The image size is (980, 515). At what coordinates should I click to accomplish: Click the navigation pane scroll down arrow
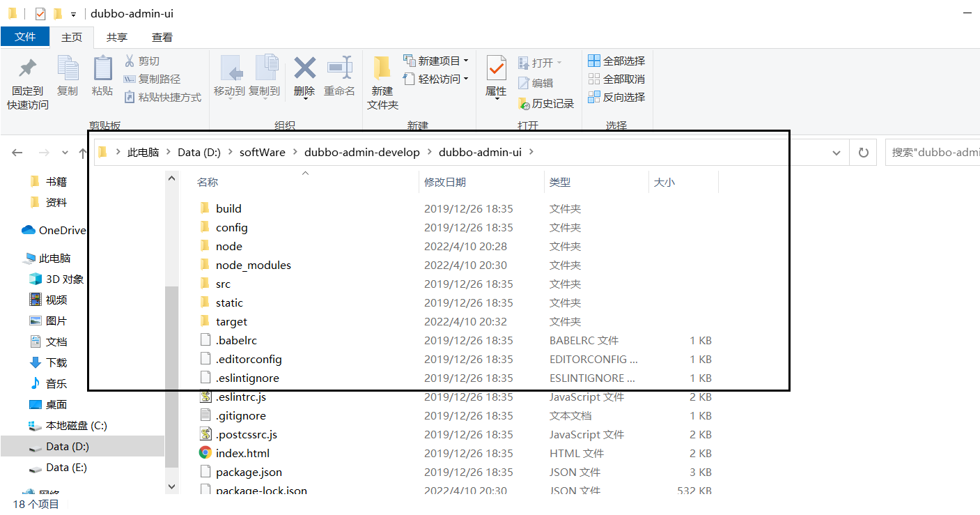[x=172, y=486]
